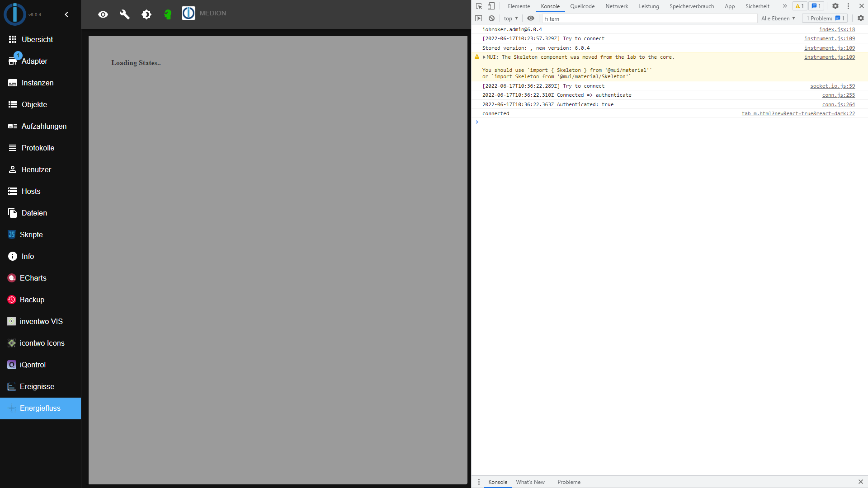The height and width of the screenshot is (488, 868).
Task: Activate DevTools element inspector arrow icon
Action: (479, 6)
